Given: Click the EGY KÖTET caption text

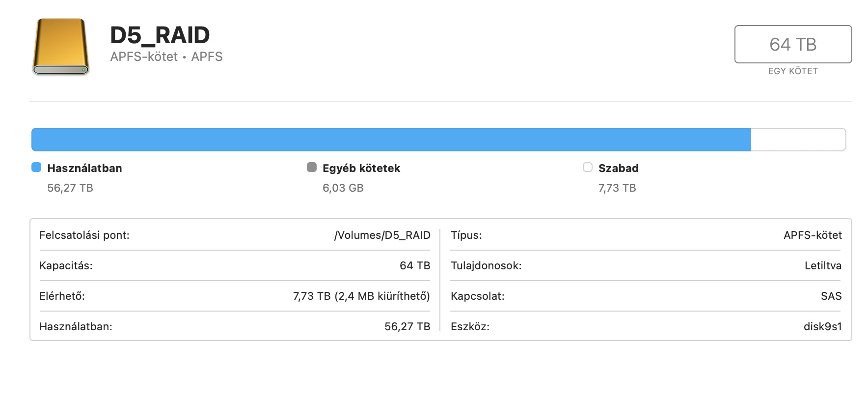Looking at the screenshot, I should 792,71.
